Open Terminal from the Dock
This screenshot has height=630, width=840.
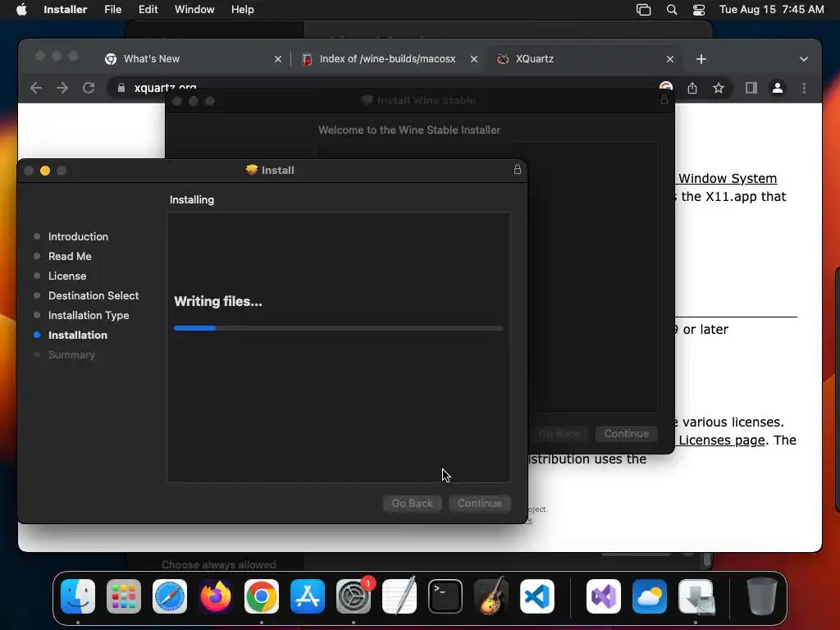(445, 596)
